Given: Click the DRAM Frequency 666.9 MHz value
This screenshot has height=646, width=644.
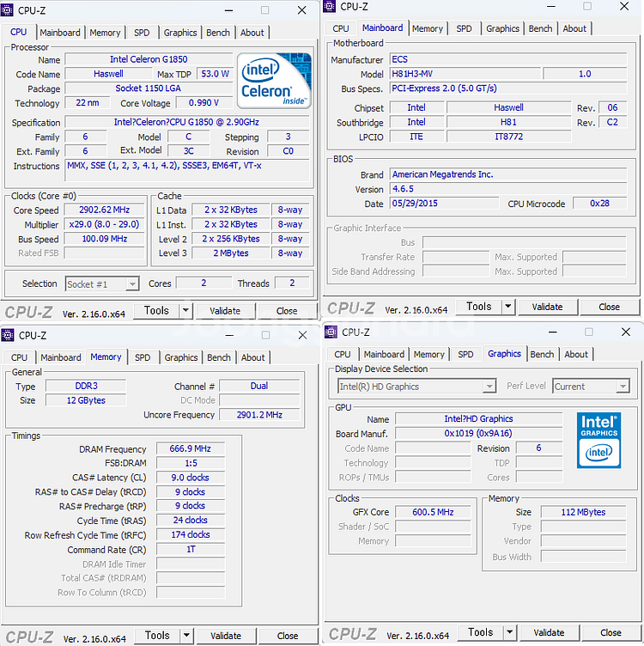Looking at the screenshot, I should tap(191, 448).
